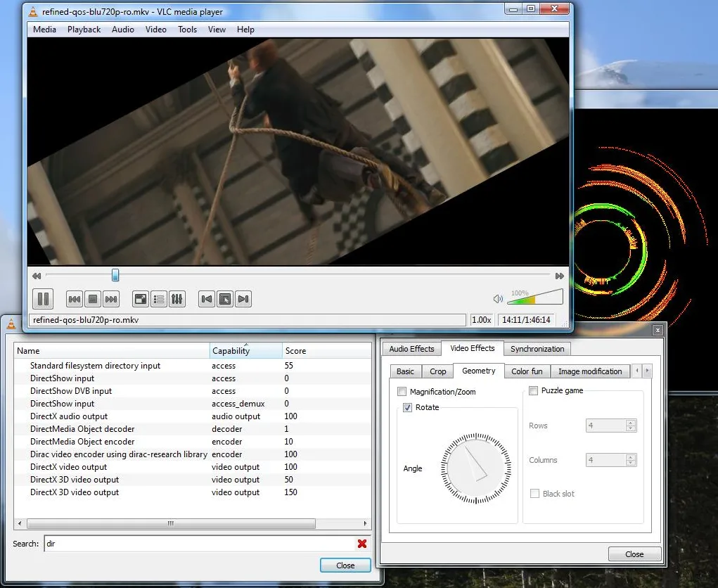Skip to the next media item
Image resolution: width=718 pixels, height=588 pixels.
click(x=111, y=299)
